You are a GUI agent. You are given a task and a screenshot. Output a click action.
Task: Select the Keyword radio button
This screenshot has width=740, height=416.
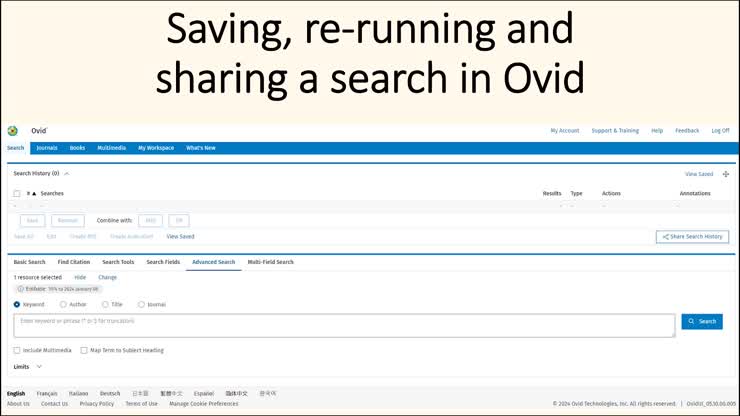pyautogui.click(x=17, y=305)
